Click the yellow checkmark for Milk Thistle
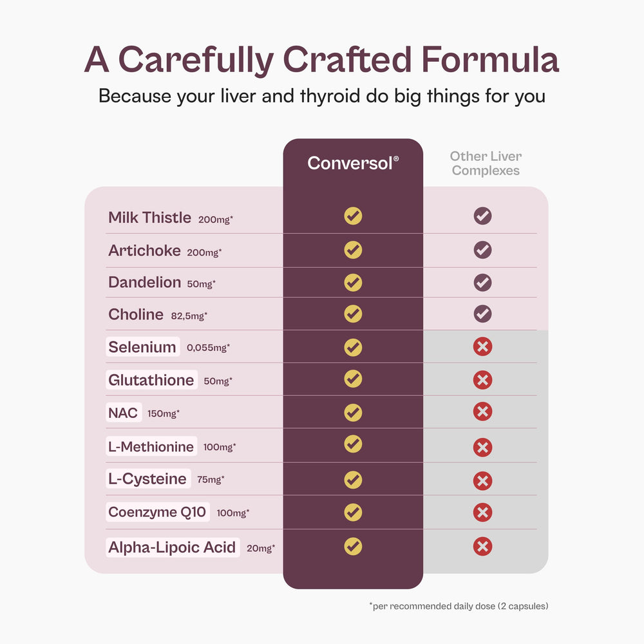Image resolution: width=644 pixels, height=644 pixels. click(353, 216)
